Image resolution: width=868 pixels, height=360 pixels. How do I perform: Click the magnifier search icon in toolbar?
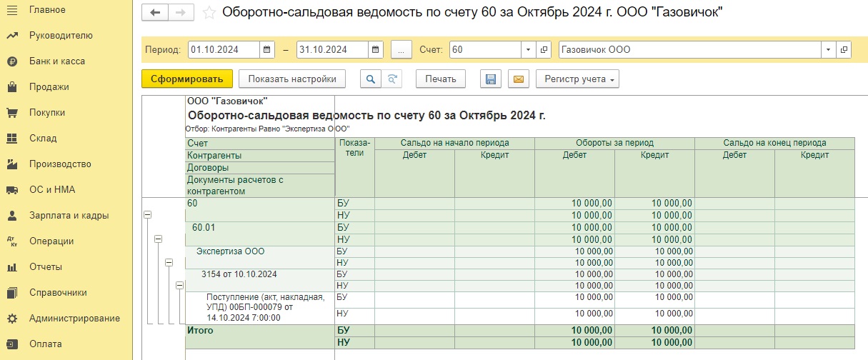(x=370, y=79)
